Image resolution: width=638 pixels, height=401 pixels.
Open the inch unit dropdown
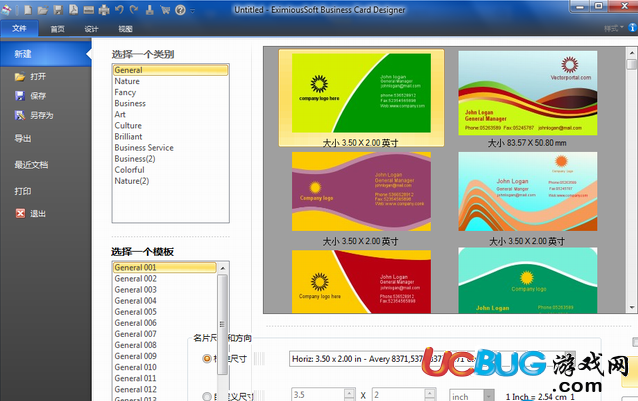[x=472, y=396]
